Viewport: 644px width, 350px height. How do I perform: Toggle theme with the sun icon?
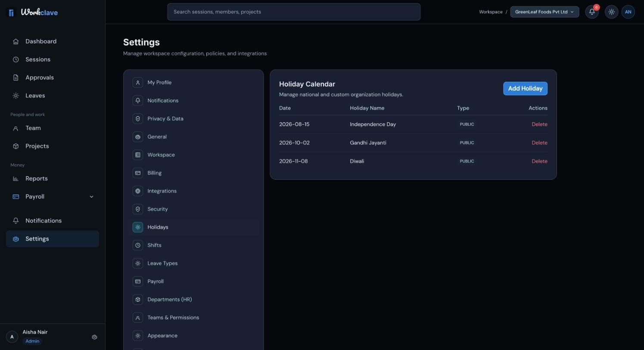[x=611, y=12]
